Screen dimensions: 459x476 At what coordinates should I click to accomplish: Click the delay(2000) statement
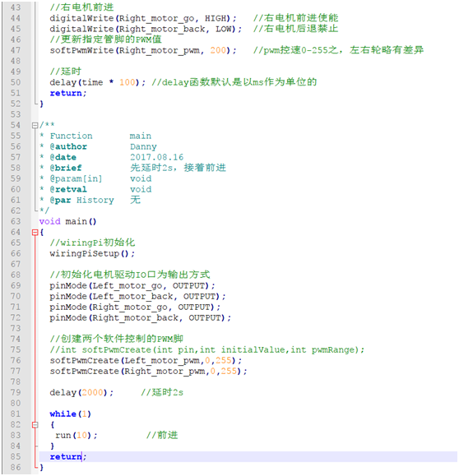click(81, 392)
